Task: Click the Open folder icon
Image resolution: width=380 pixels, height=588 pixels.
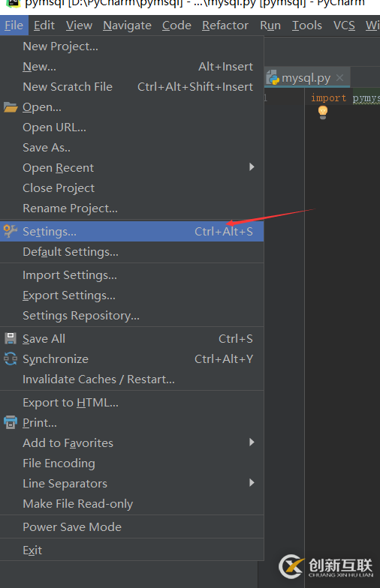Action: [11, 108]
